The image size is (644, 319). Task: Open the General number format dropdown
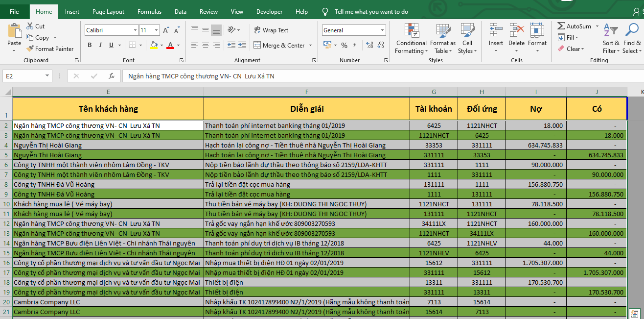pos(383,30)
